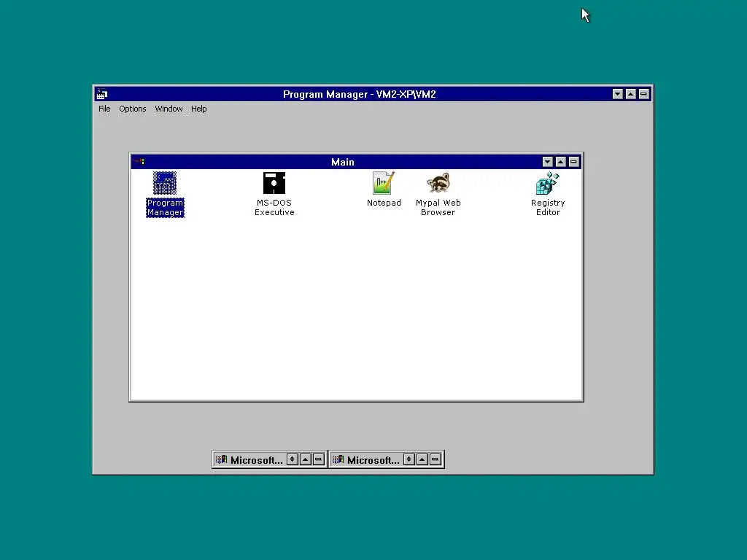Screen dimensions: 747x560
Task: Click the highlighted "Program Manager" icon label
Action: point(165,208)
